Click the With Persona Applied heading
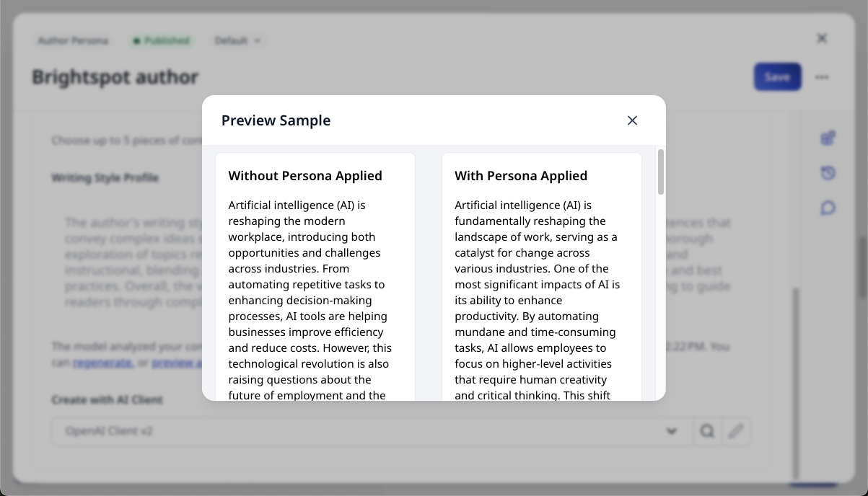Viewport: 868px width, 496px height. [x=521, y=176]
